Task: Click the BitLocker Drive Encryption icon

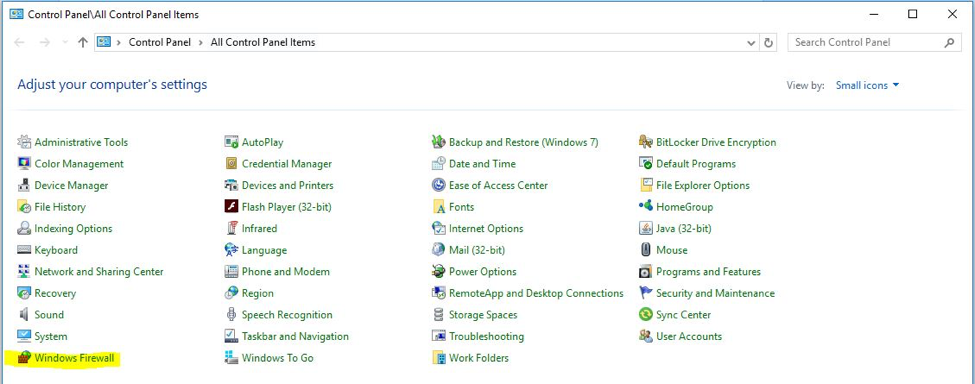Action: (x=646, y=142)
